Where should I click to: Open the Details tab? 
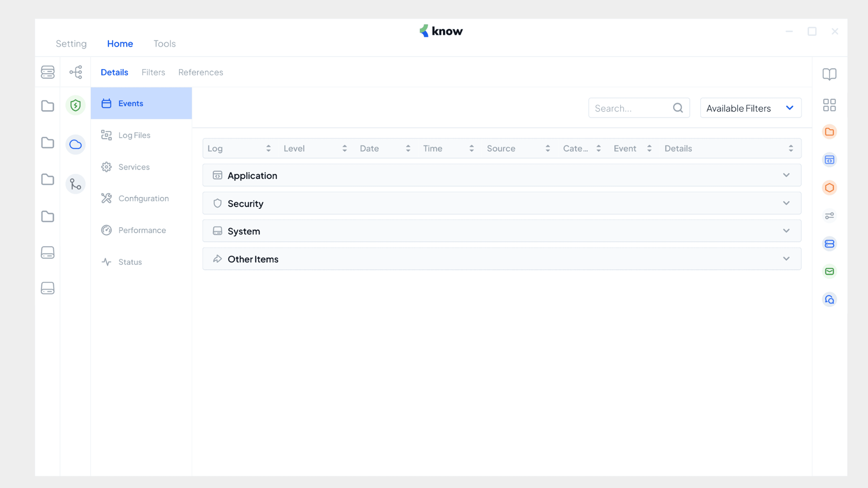[x=114, y=72]
